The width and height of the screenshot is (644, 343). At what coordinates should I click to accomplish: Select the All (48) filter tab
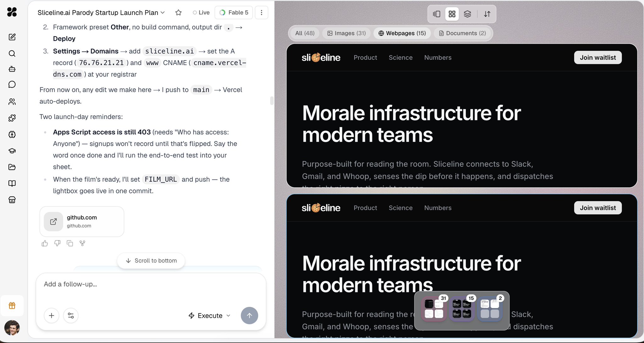pos(305,33)
